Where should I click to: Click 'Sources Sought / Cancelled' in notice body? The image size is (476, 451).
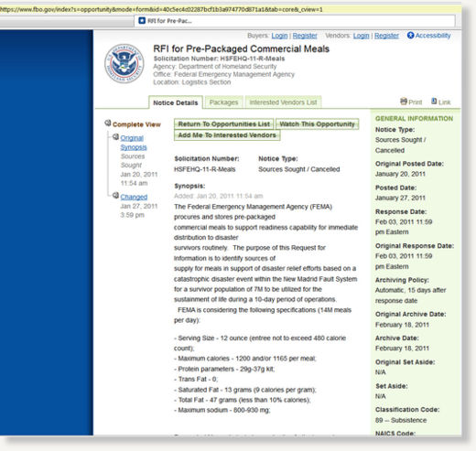298,169
